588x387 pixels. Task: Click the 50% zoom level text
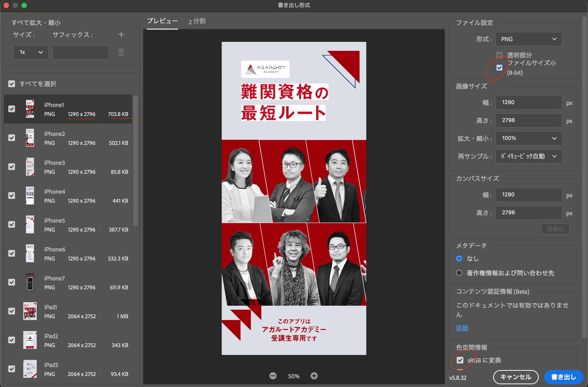tap(294, 376)
